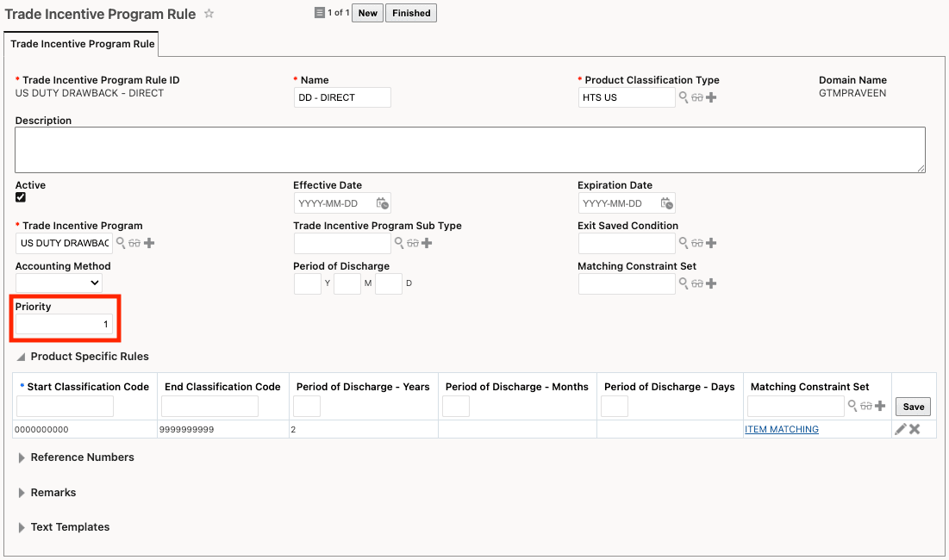Mark page as favorite with star icon
The width and height of the screenshot is (949, 560).
pos(209,13)
